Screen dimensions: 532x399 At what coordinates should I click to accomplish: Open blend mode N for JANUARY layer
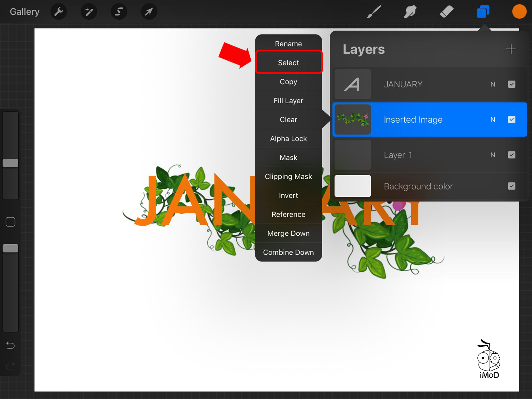(493, 84)
